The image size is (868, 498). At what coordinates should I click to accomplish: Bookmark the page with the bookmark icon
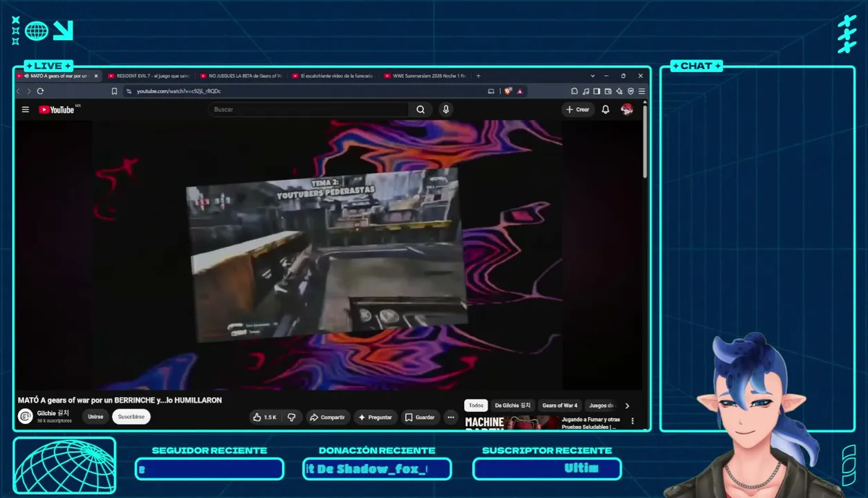tap(114, 91)
